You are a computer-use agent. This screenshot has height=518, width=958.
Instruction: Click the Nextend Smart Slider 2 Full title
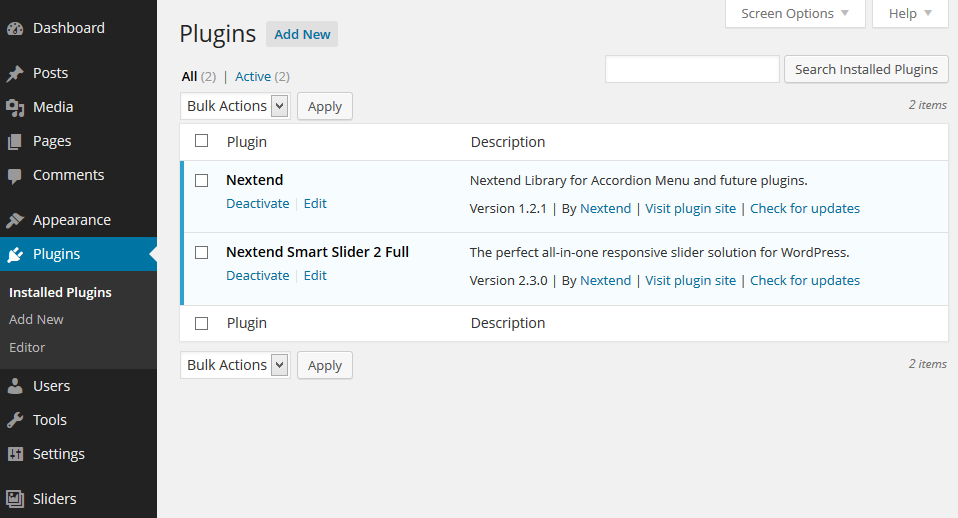pyautogui.click(x=318, y=252)
